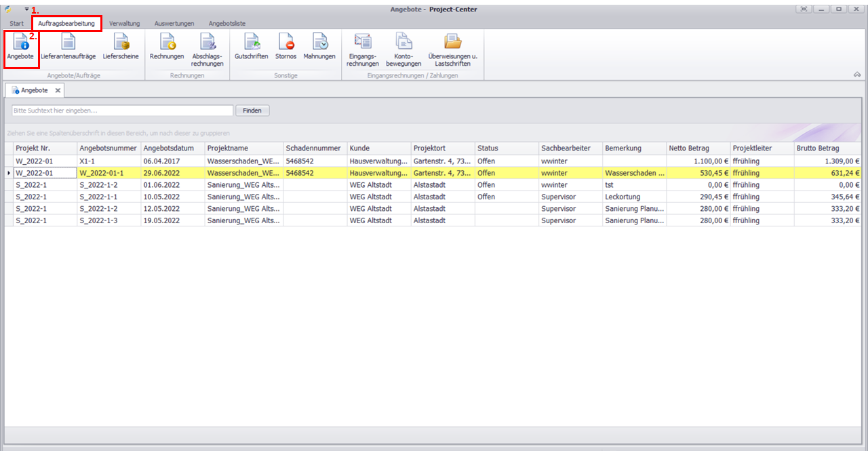Open Lieferantenaufträge in the ribbon
The height and width of the screenshot is (451, 868).
tap(68, 47)
